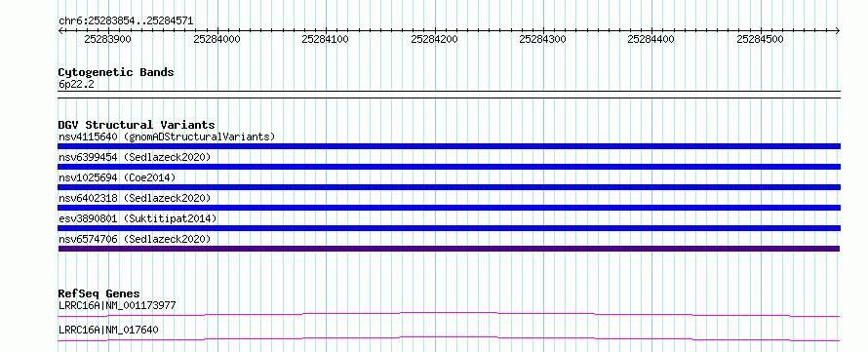868x352 pixels.
Task: Click ruler position 25284400
Action: coord(651,39)
